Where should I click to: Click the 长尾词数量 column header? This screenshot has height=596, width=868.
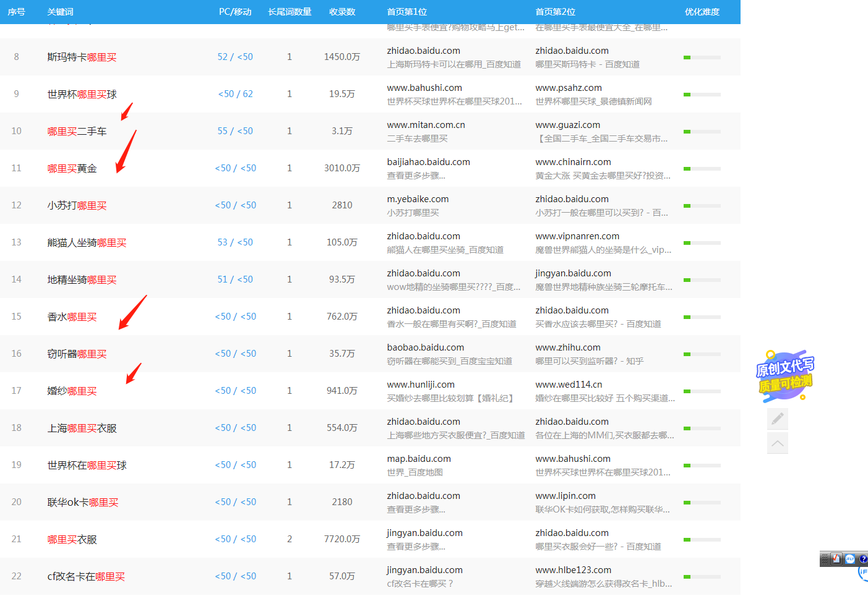[290, 12]
